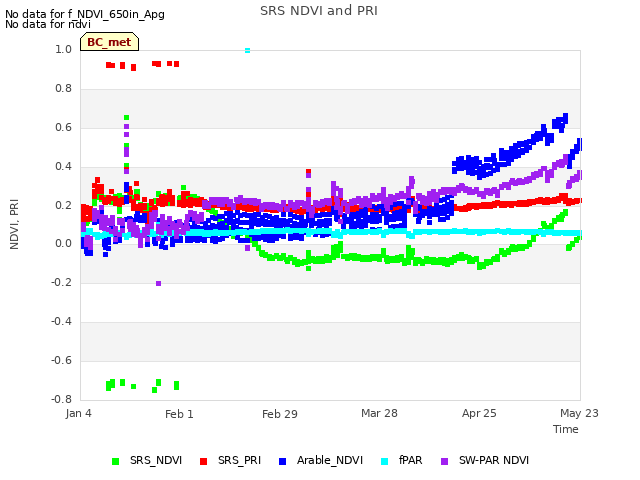
Task: Click the 'No data for f_NDVI_650in_Apg' message
Action: click(85, 14)
